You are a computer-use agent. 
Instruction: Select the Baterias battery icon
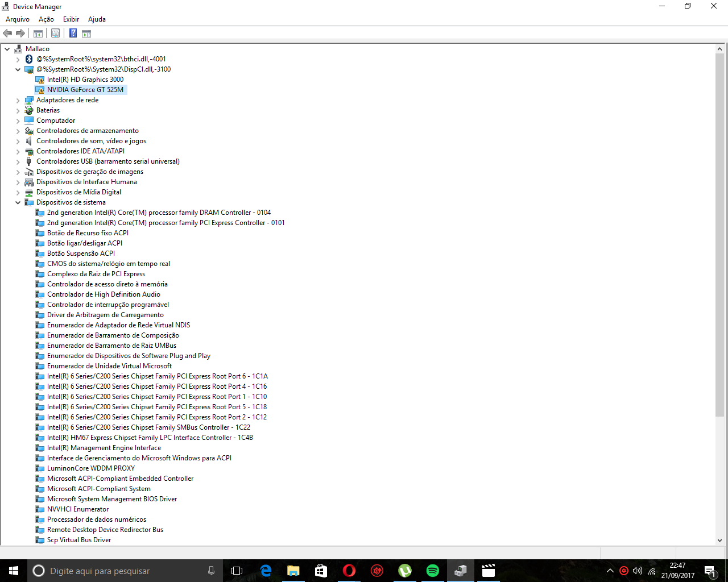coord(29,110)
